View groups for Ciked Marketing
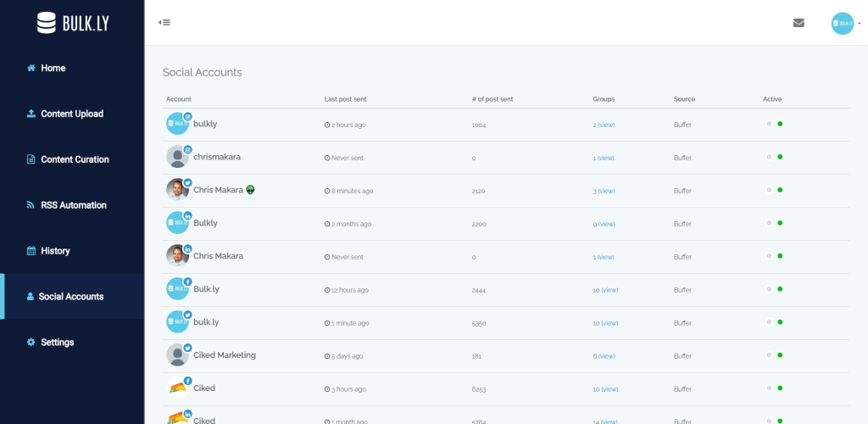868x424 pixels. tap(606, 356)
